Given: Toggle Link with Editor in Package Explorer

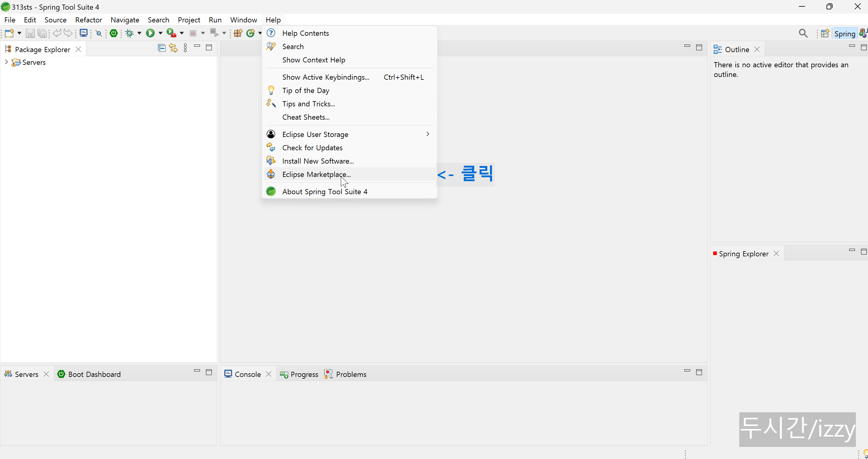Looking at the screenshot, I should pos(174,48).
